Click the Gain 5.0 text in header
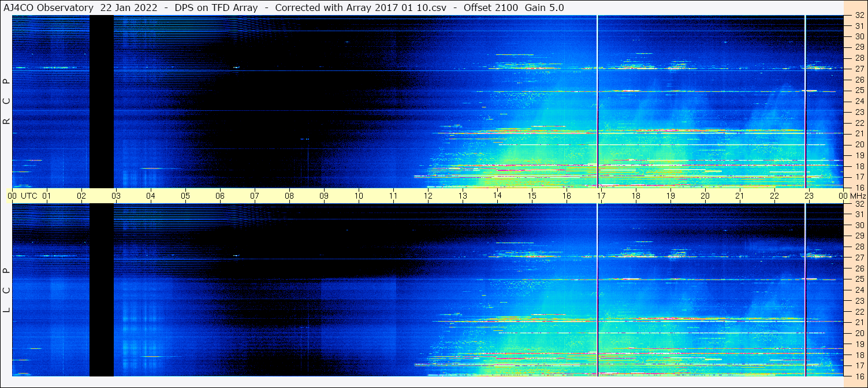 click(545, 8)
